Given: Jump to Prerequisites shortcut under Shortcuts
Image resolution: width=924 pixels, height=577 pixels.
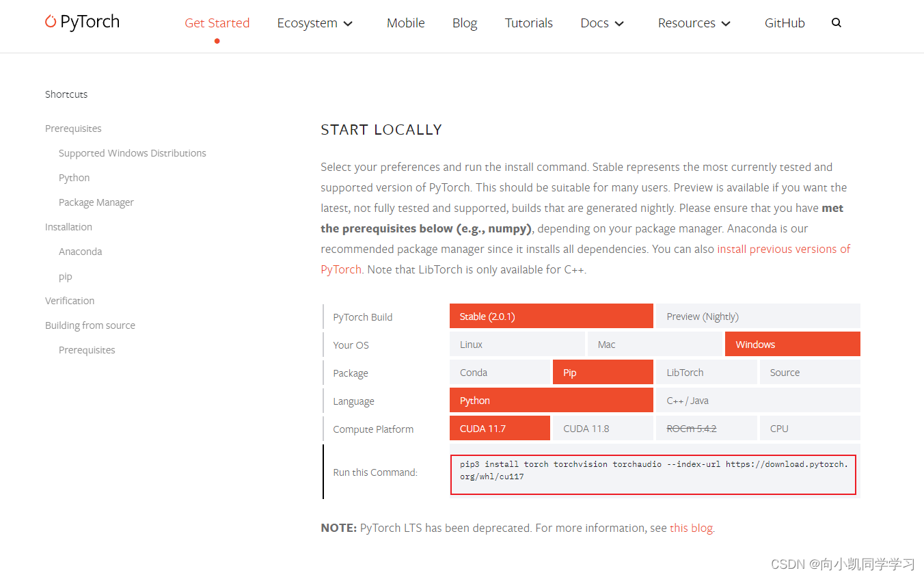Looking at the screenshot, I should (73, 129).
